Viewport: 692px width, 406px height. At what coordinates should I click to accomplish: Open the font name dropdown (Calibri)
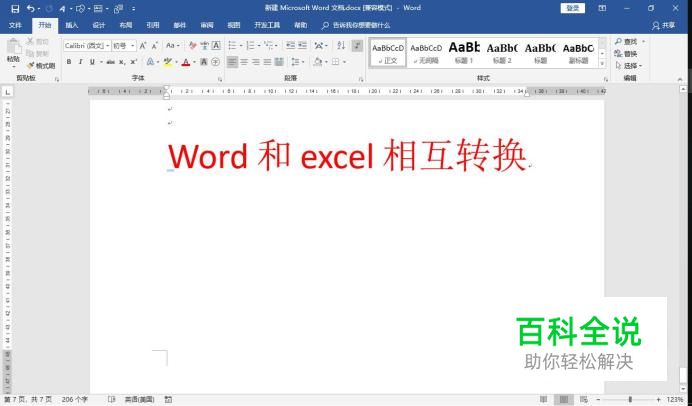107,45
